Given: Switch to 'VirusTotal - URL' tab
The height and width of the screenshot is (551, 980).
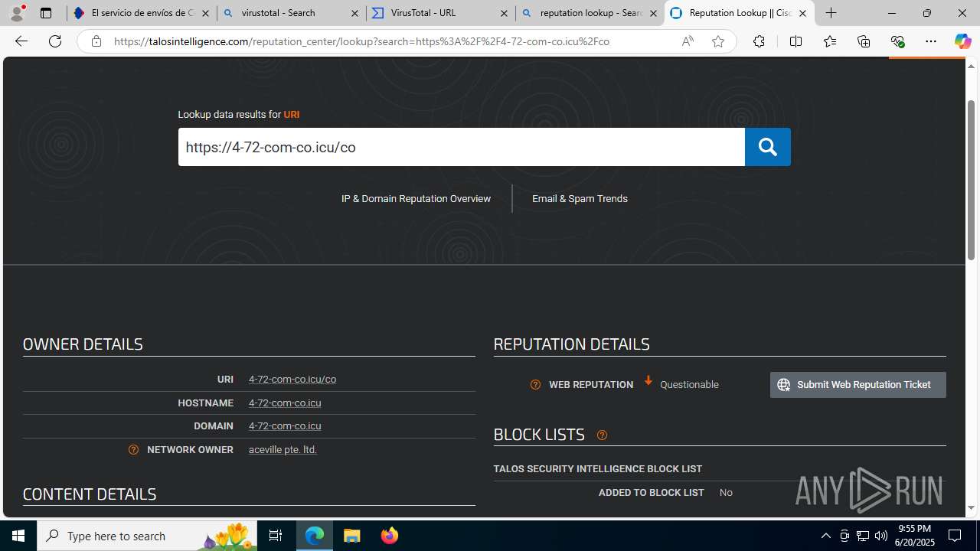Looking at the screenshot, I should [440, 13].
